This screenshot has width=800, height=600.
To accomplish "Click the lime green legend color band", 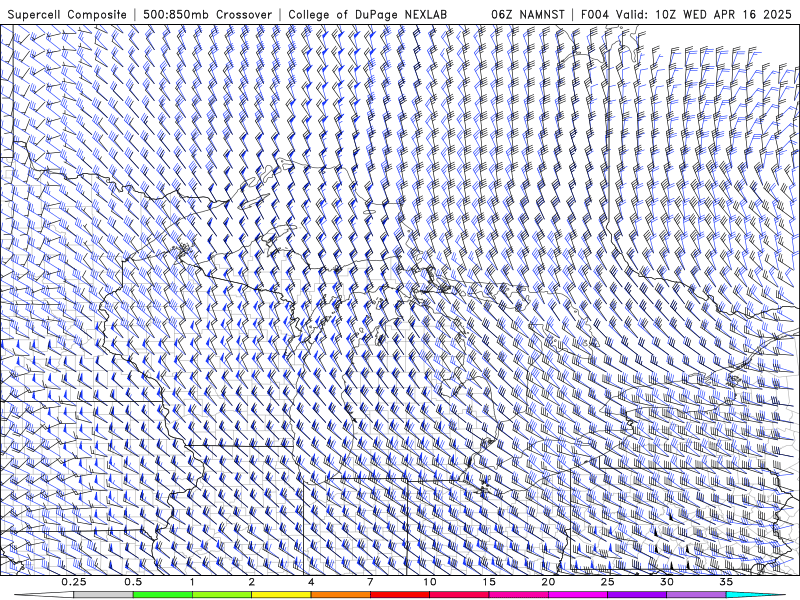I will pyautogui.click(x=222, y=595).
